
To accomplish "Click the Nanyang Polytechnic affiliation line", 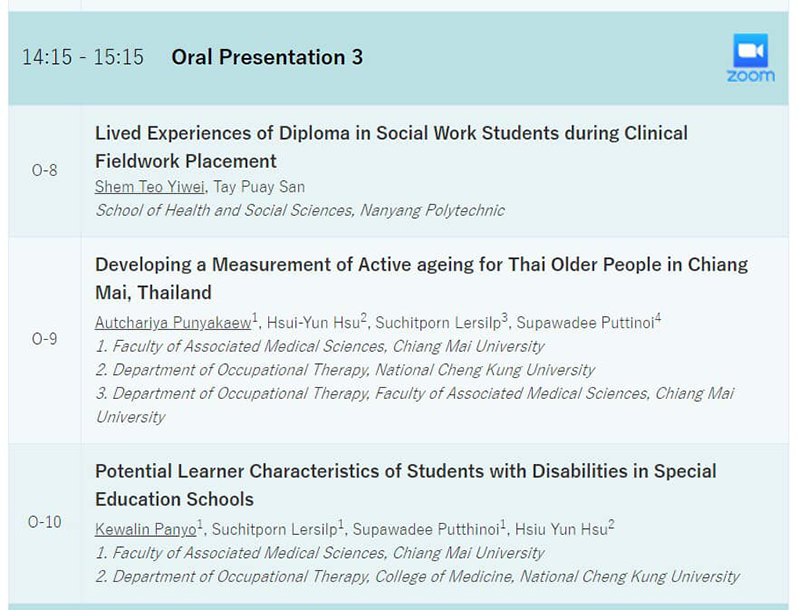I will pyautogui.click(x=300, y=210).
